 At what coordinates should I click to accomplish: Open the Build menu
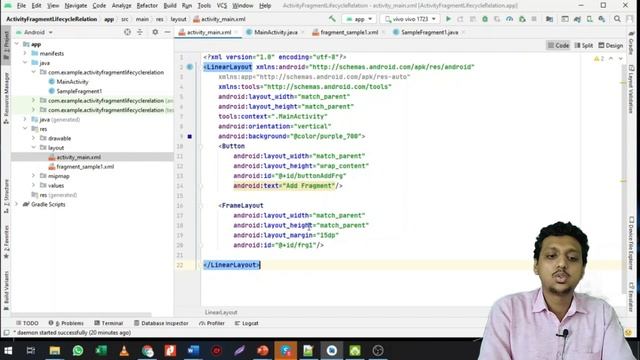point(170,6)
